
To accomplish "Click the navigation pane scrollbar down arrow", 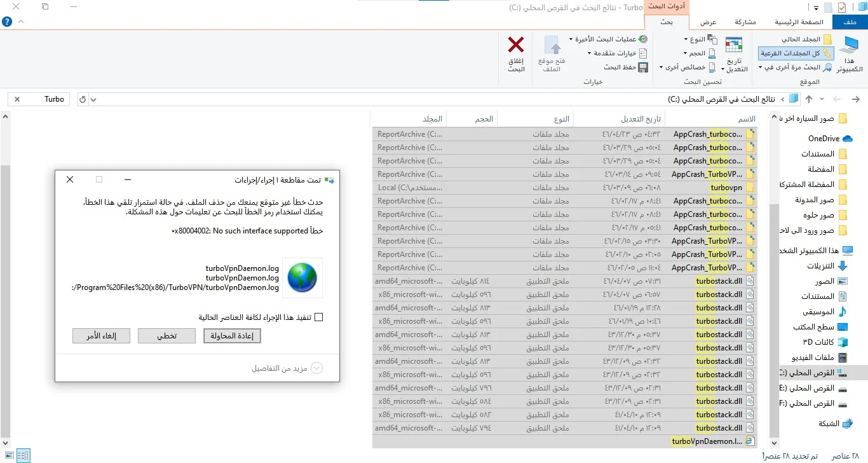I will tap(774, 443).
